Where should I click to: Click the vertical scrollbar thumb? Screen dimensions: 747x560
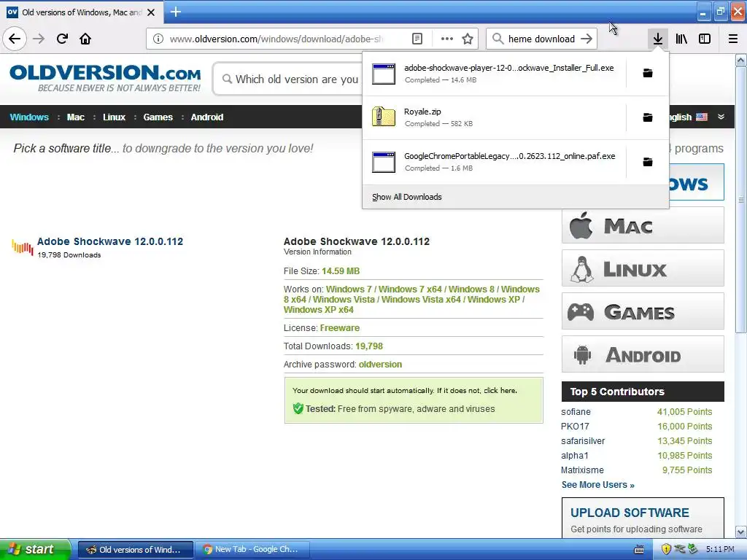coord(741,200)
